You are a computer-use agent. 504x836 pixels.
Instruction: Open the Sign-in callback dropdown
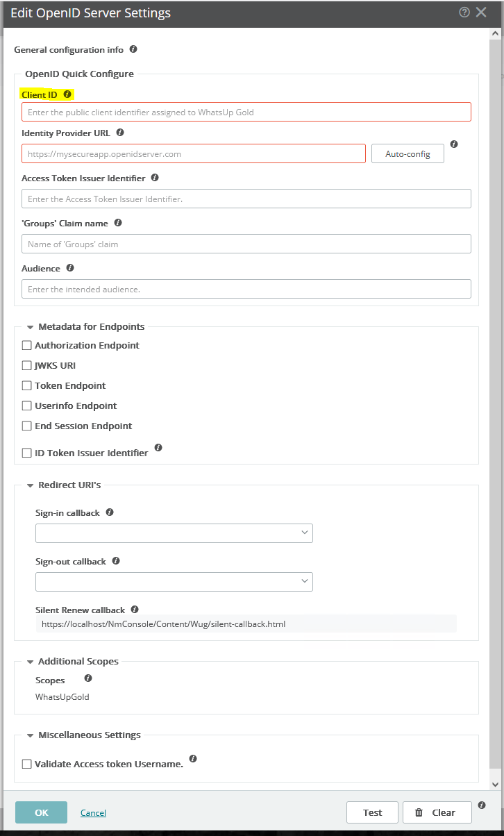(x=304, y=533)
